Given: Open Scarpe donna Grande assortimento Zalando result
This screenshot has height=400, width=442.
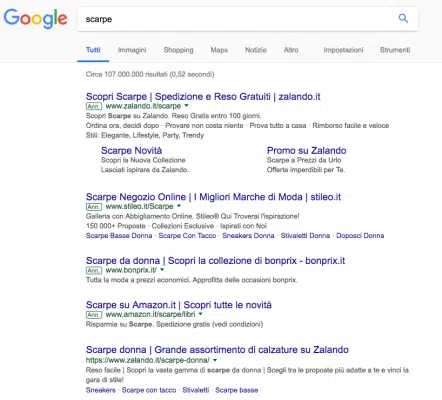Looking at the screenshot, I should tap(217, 350).
